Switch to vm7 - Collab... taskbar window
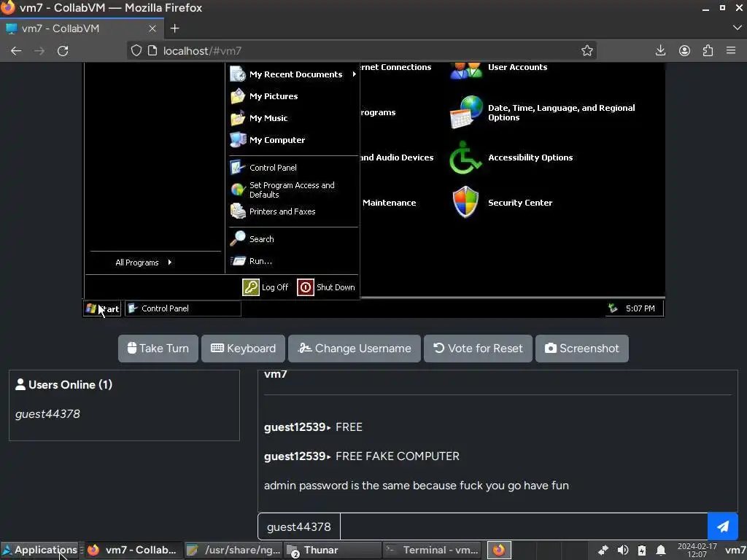Screen dimensions: 747x560 [133, 550]
